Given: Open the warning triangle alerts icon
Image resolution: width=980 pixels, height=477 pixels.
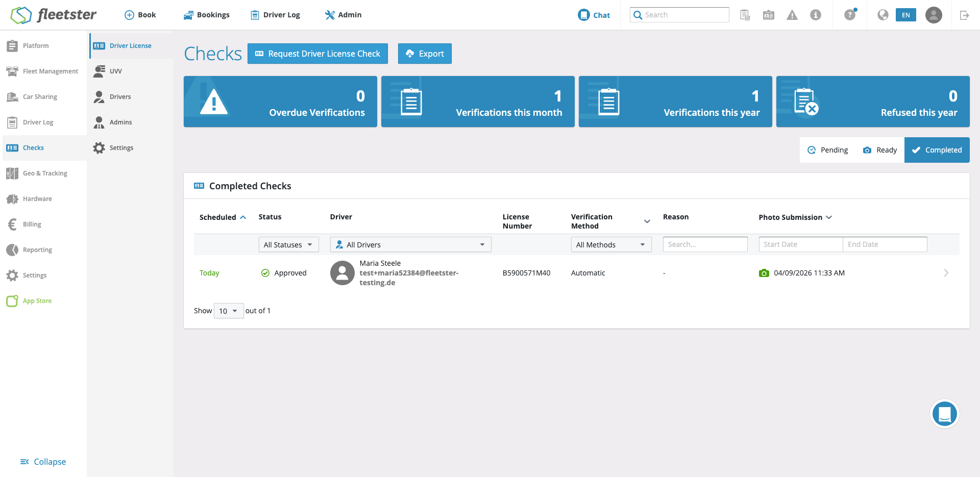Looking at the screenshot, I should 792,15.
